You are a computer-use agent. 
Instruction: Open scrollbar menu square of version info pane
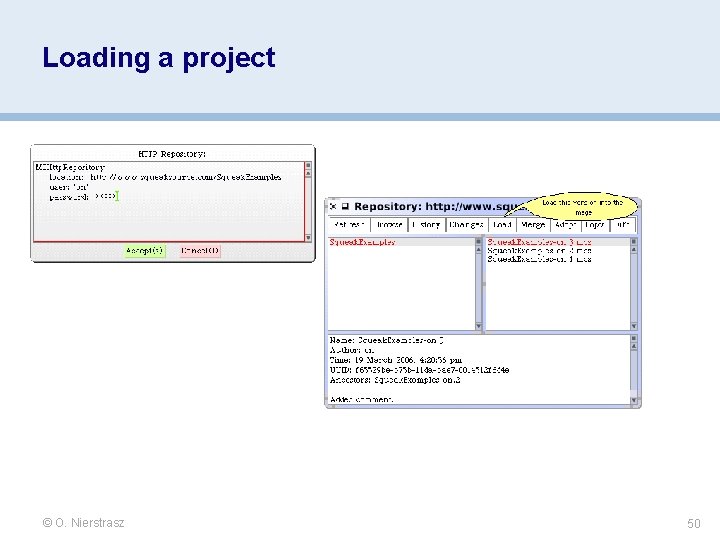[634, 339]
